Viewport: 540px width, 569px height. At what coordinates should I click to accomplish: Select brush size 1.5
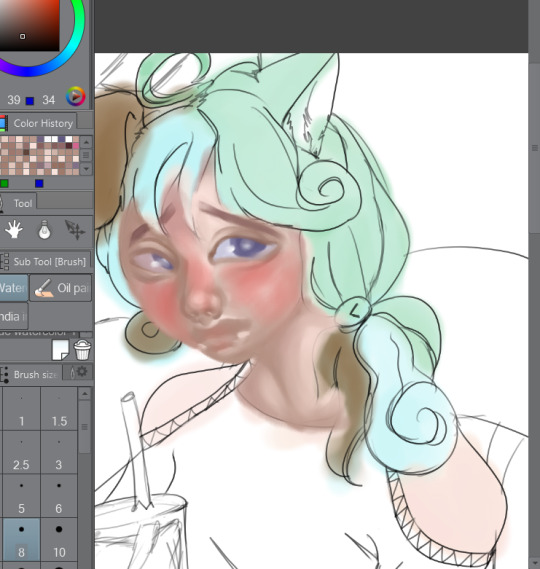tap(59, 409)
